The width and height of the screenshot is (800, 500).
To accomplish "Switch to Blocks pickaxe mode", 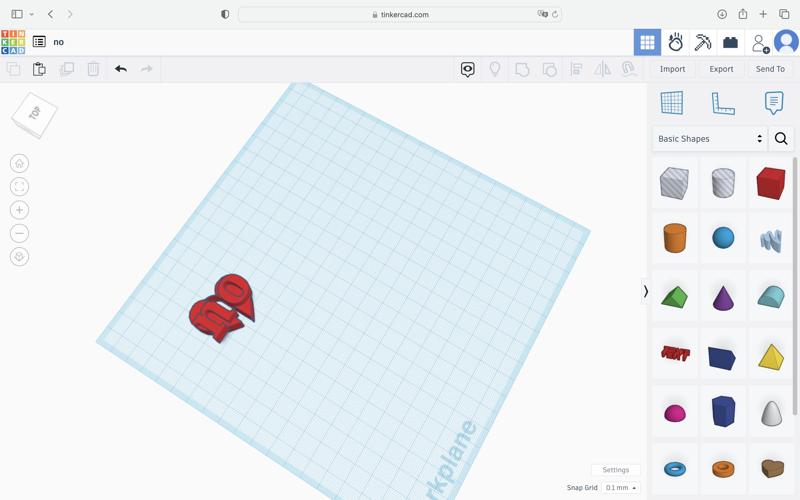I will (703, 42).
